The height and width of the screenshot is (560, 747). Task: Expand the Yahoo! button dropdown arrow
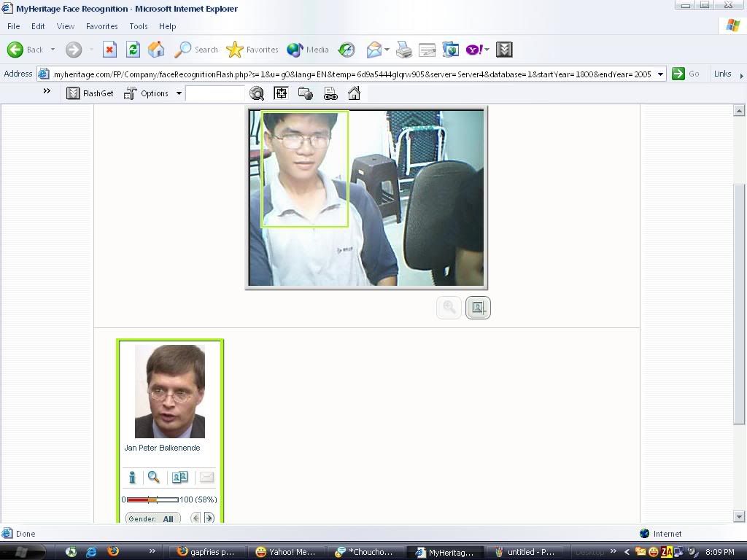pyautogui.click(x=487, y=50)
